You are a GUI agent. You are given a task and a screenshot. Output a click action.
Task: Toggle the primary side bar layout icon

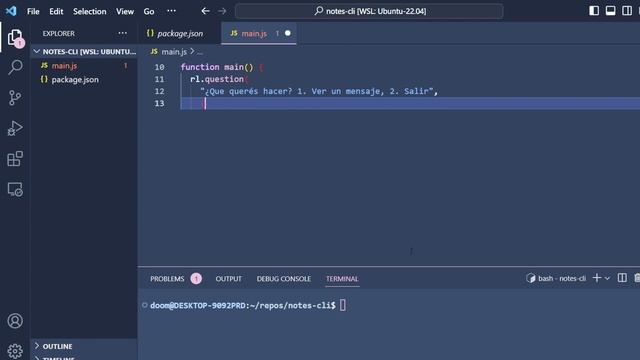coord(594,11)
